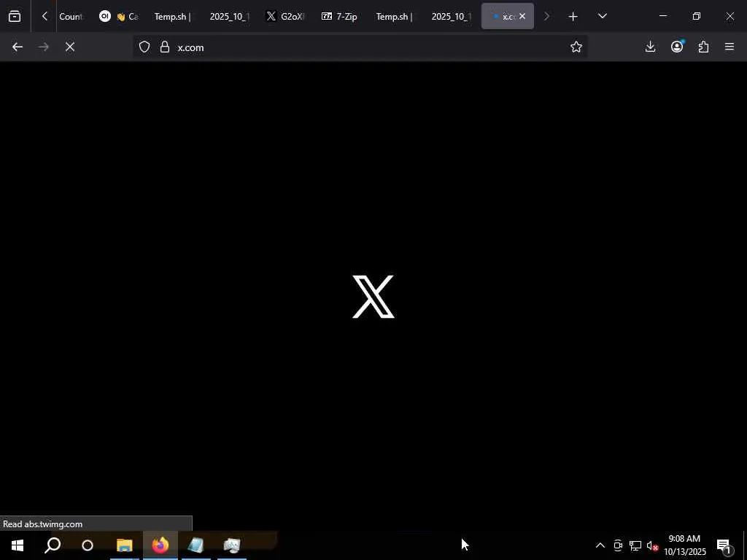Bookmark this page with the star
The image size is (747, 560).
click(x=576, y=47)
